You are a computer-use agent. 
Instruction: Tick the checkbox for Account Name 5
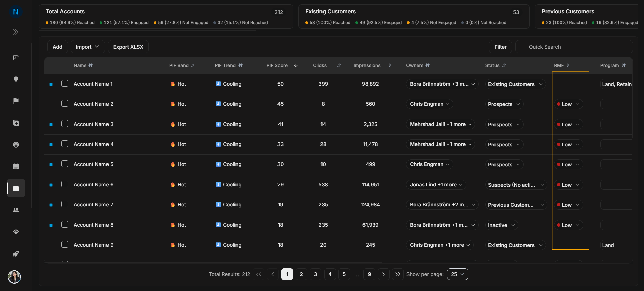pos(65,164)
